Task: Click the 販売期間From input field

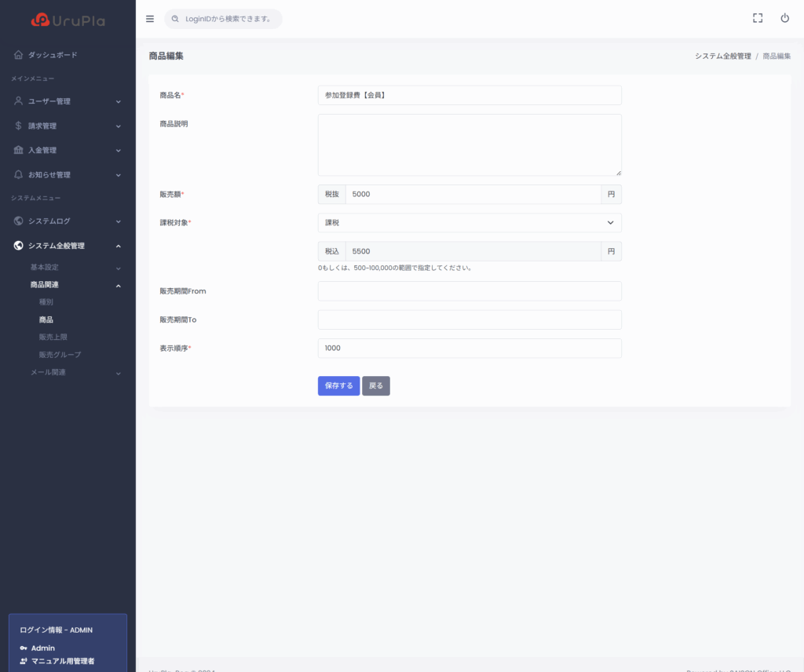Action: point(469,291)
